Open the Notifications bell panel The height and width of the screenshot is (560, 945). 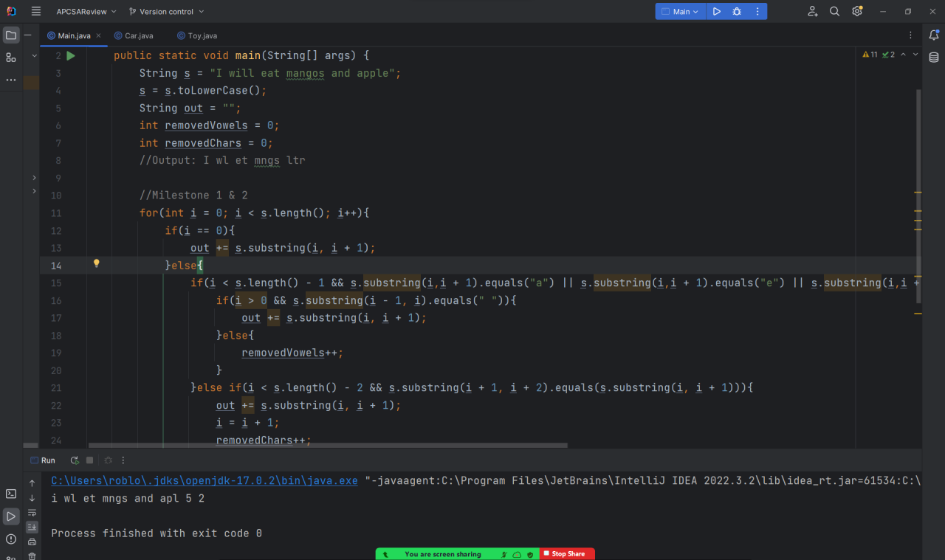[x=934, y=35]
